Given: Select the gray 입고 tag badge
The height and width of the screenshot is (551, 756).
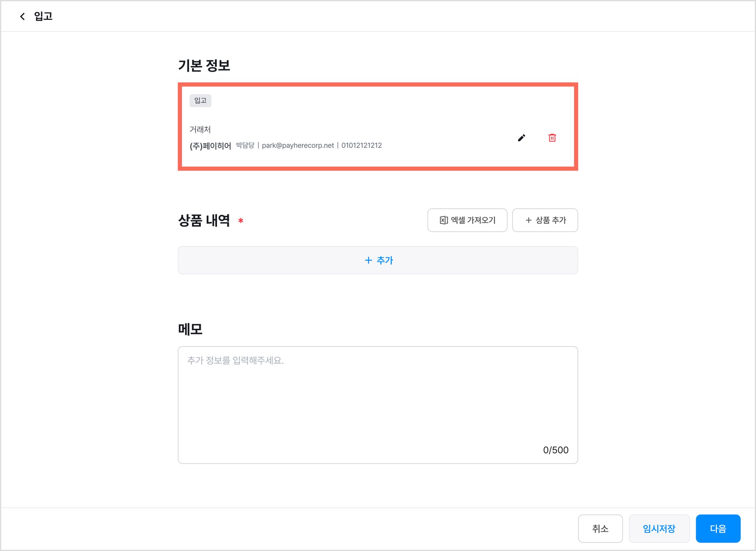Looking at the screenshot, I should tap(200, 100).
